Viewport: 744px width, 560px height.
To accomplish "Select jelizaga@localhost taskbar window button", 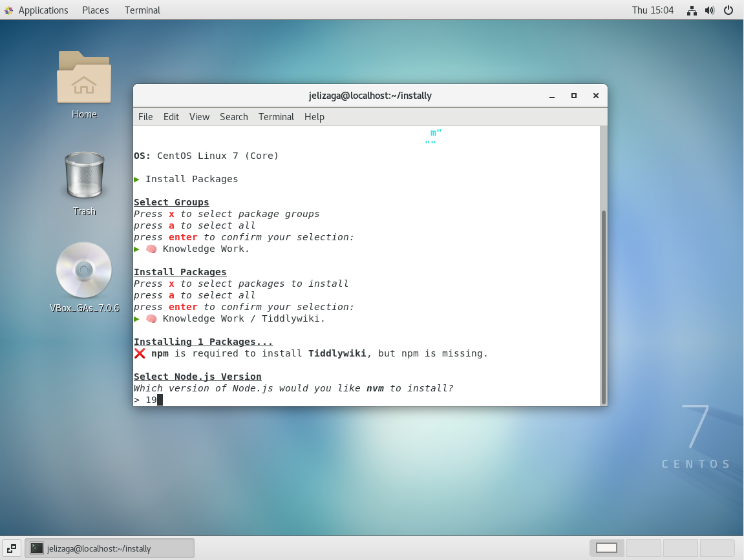I will [x=110, y=548].
